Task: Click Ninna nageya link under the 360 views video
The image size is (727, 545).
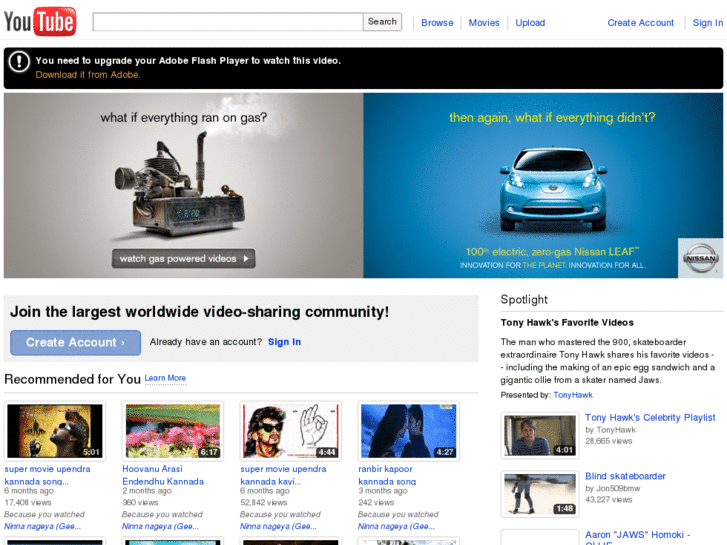Action: (160, 526)
